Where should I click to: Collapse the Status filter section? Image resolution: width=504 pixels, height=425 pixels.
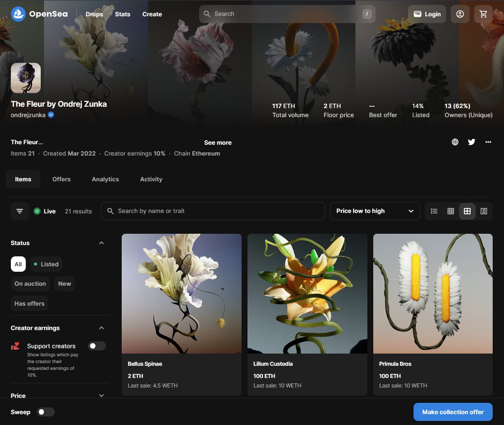click(101, 243)
